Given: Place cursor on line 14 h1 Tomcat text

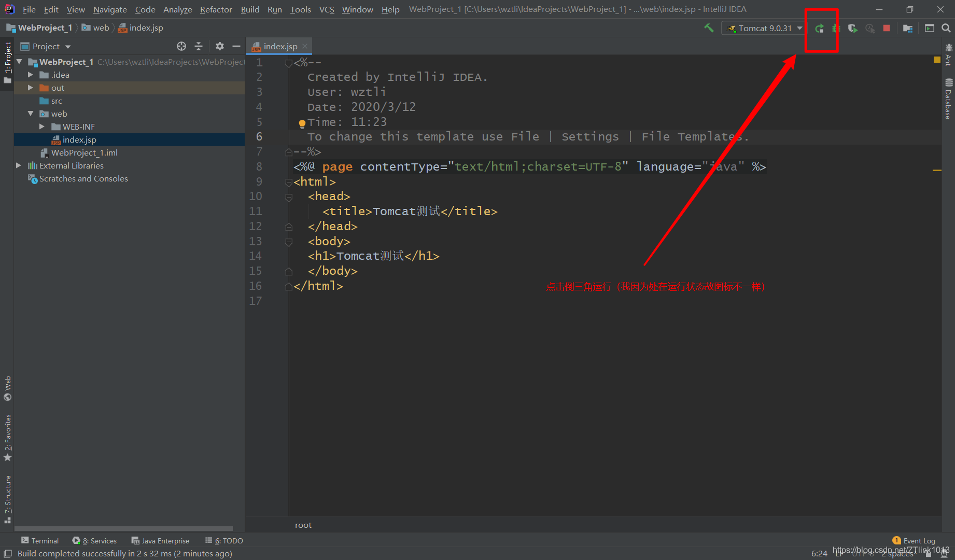Looking at the screenshot, I should tap(370, 256).
